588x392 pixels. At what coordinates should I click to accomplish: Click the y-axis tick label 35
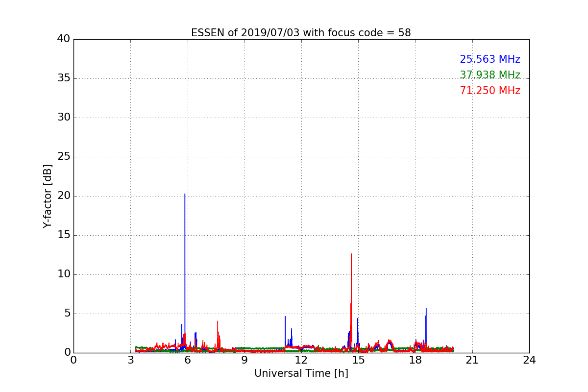(63, 78)
